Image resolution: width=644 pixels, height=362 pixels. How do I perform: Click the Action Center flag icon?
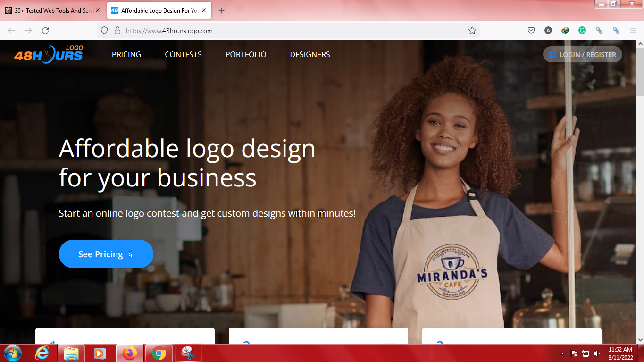pyautogui.click(x=574, y=354)
